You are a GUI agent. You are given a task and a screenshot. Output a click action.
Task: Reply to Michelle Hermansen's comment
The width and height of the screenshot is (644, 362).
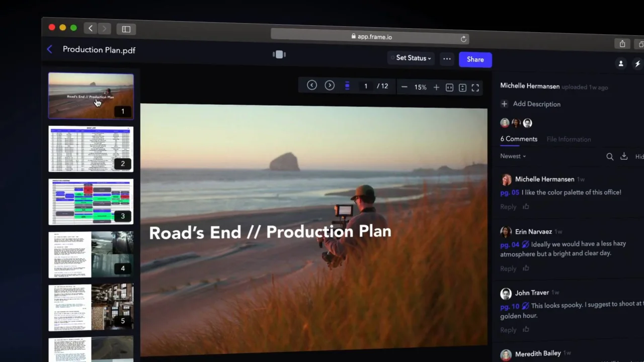tap(508, 207)
